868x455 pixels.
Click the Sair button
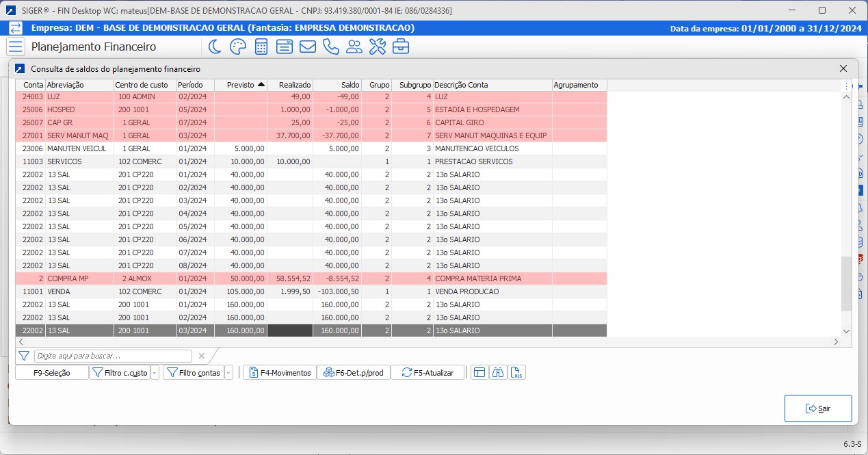pyautogui.click(x=818, y=408)
